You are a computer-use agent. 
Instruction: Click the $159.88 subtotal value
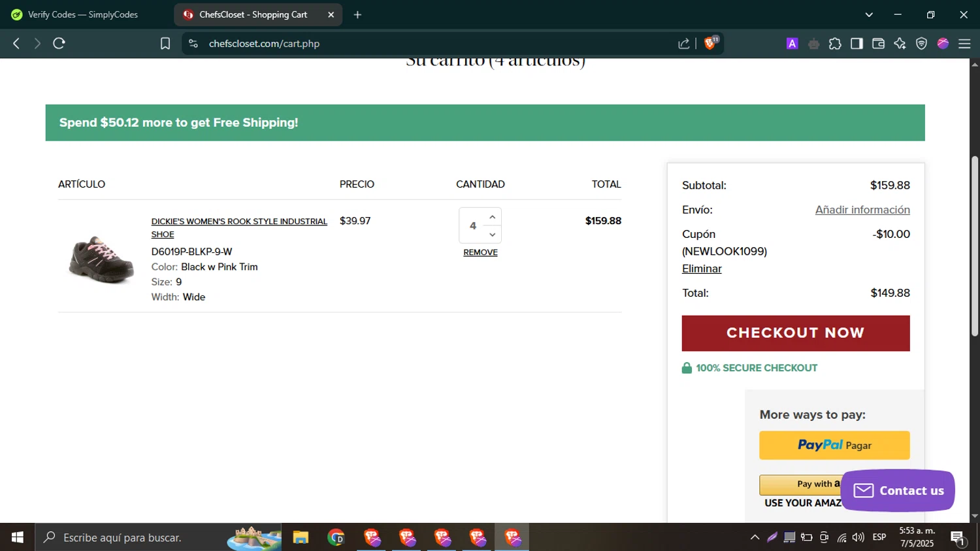click(x=890, y=186)
